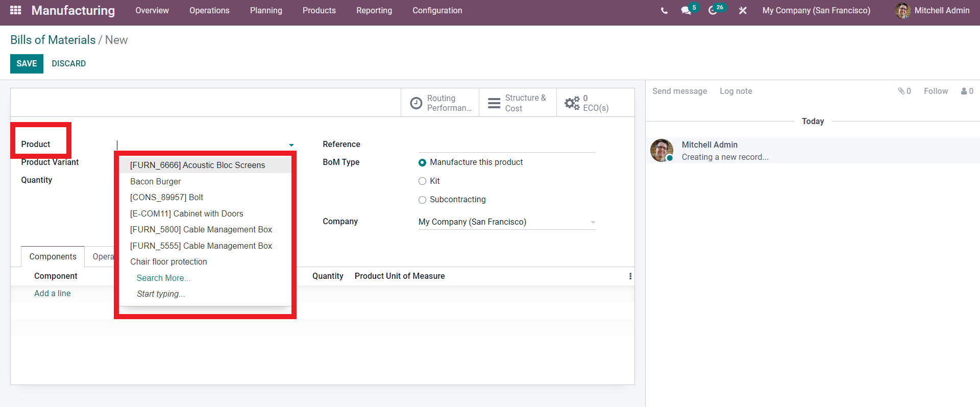Open the Configuration menu
This screenshot has height=407, width=980.
(437, 10)
